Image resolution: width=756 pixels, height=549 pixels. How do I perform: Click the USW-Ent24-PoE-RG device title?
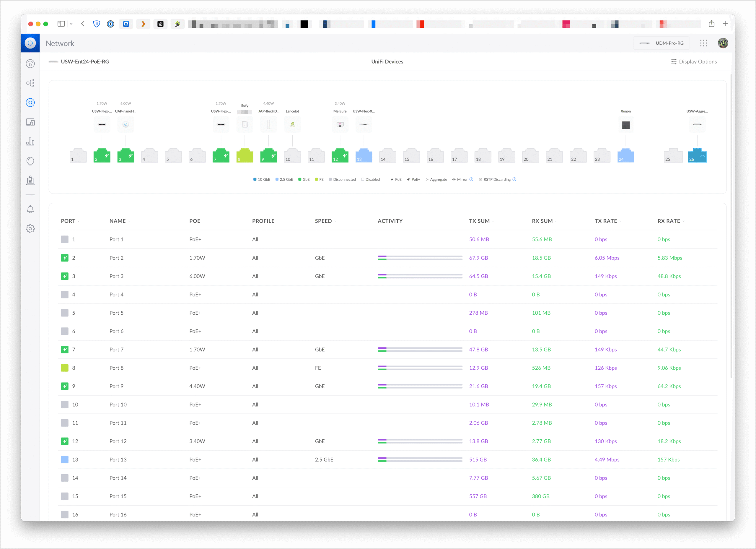(85, 62)
